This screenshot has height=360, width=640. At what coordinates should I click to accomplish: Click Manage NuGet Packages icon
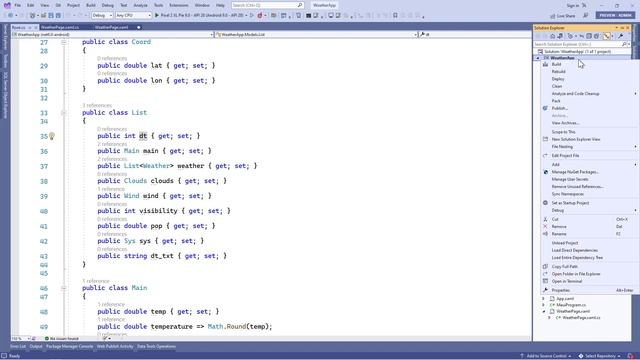pos(545,172)
